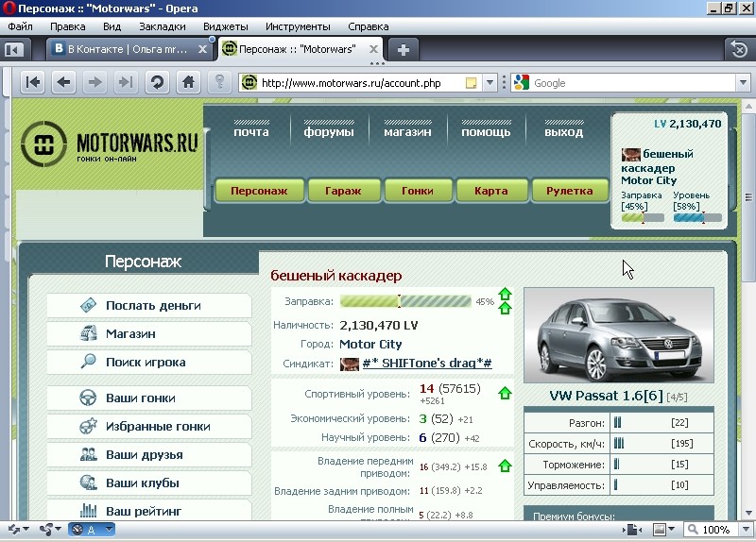Go back to the previous page
This screenshot has width=756, height=542.
pyautogui.click(x=63, y=82)
